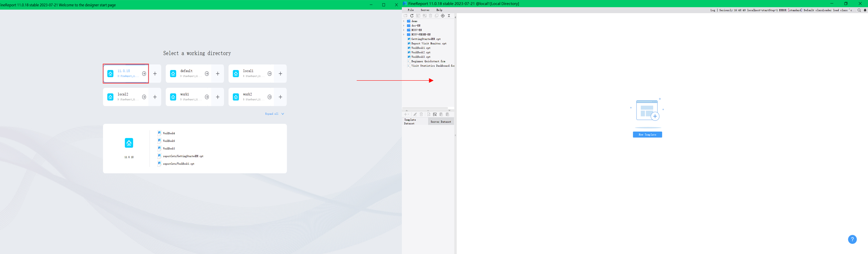Viewport: 868px width, 254px height.
Task: Open the Server menu
Action: pyautogui.click(x=425, y=10)
